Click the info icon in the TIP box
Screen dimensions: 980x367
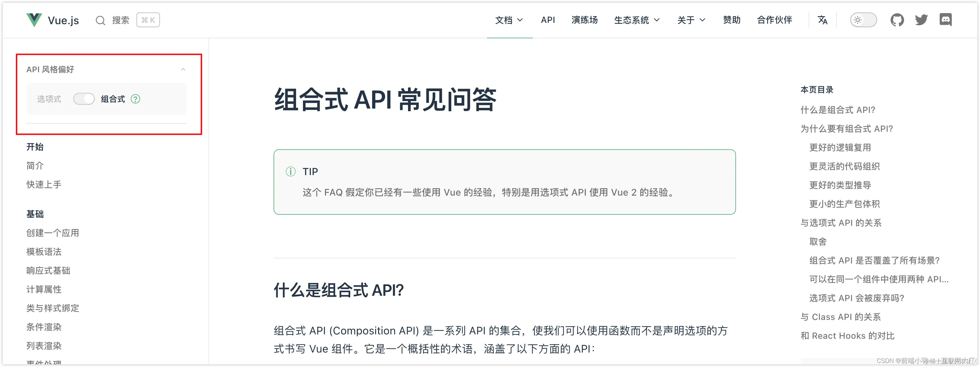pyautogui.click(x=291, y=171)
